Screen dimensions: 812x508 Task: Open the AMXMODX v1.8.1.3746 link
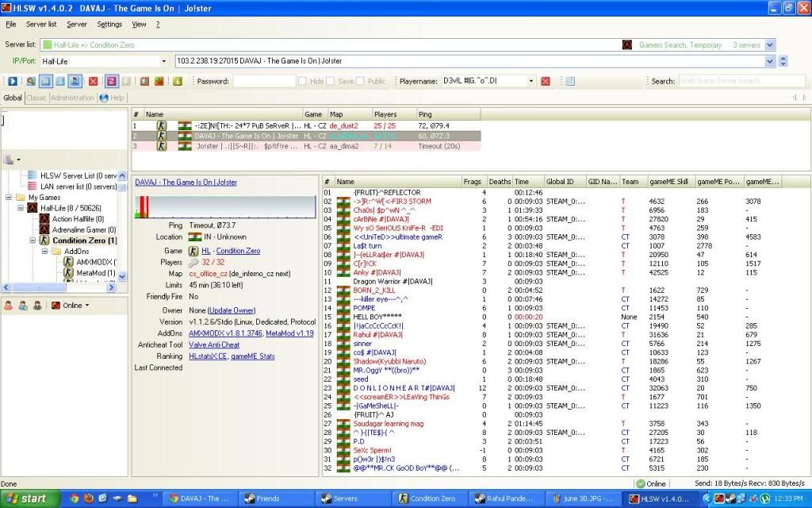point(225,333)
